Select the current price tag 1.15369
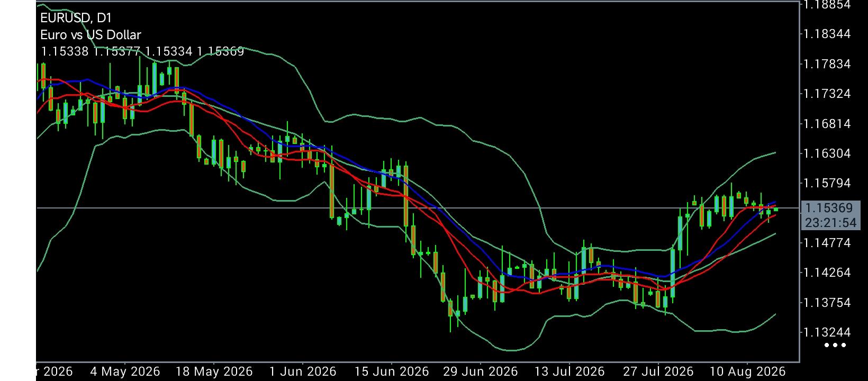 pos(828,208)
